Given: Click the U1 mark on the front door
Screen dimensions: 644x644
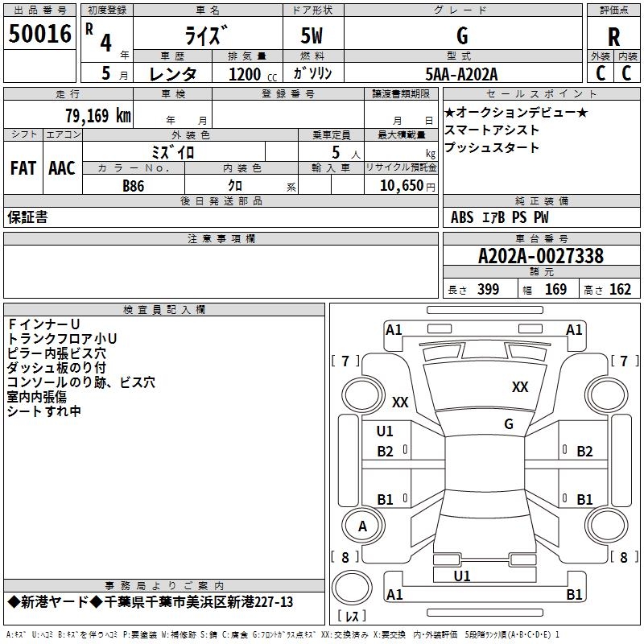Looking at the screenshot, I should coord(385,431).
